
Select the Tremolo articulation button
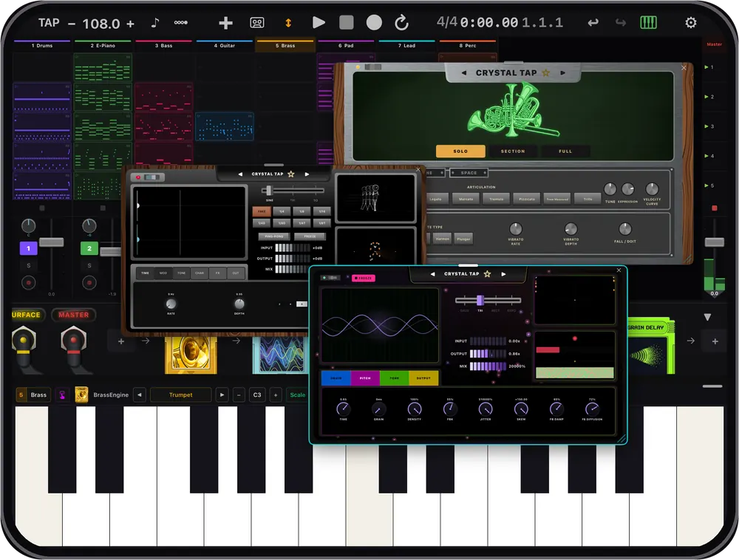[497, 199]
